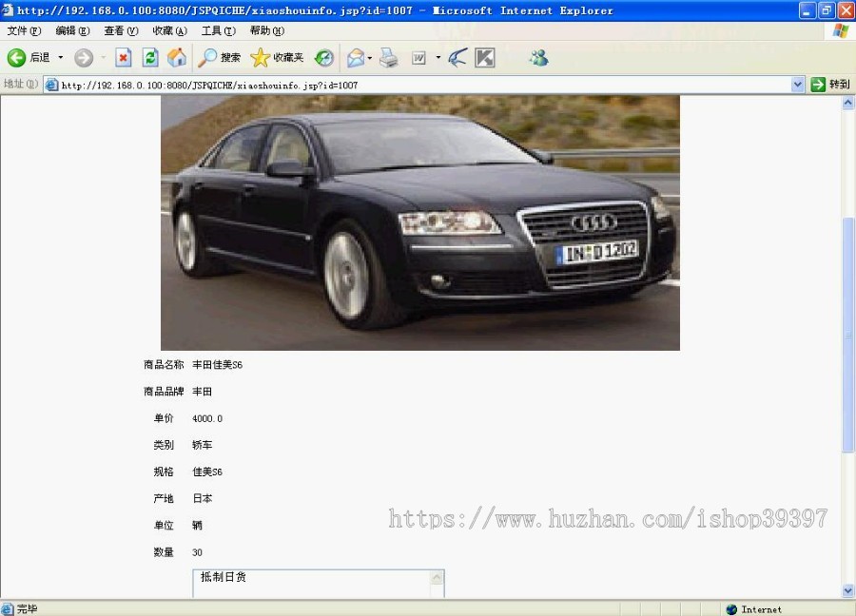Select the specification value 佳美S6

pos(207,472)
